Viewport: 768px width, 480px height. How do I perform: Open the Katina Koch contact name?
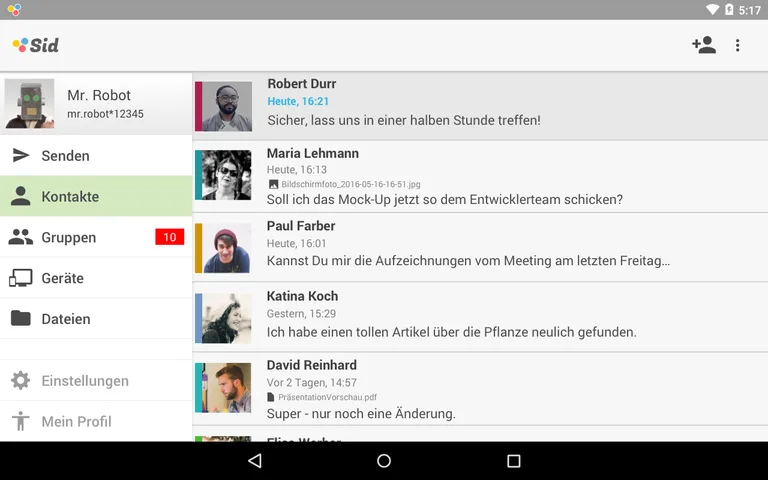pyautogui.click(x=302, y=296)
